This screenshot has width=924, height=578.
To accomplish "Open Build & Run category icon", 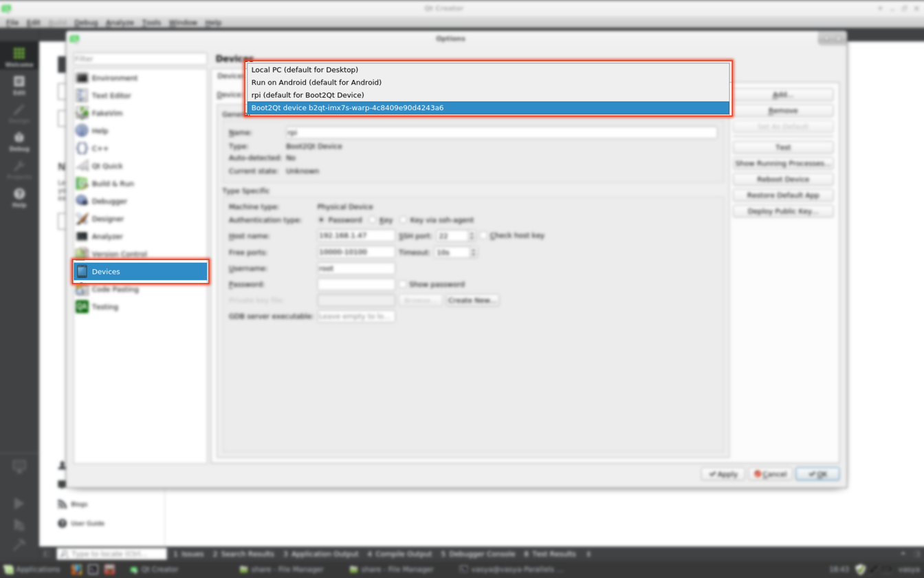I will tap(82, 184).
